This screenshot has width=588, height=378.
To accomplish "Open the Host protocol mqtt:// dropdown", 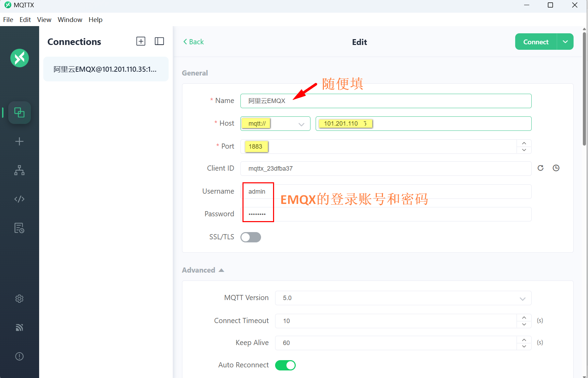I will pyautogui.click(x=275, y=124).
